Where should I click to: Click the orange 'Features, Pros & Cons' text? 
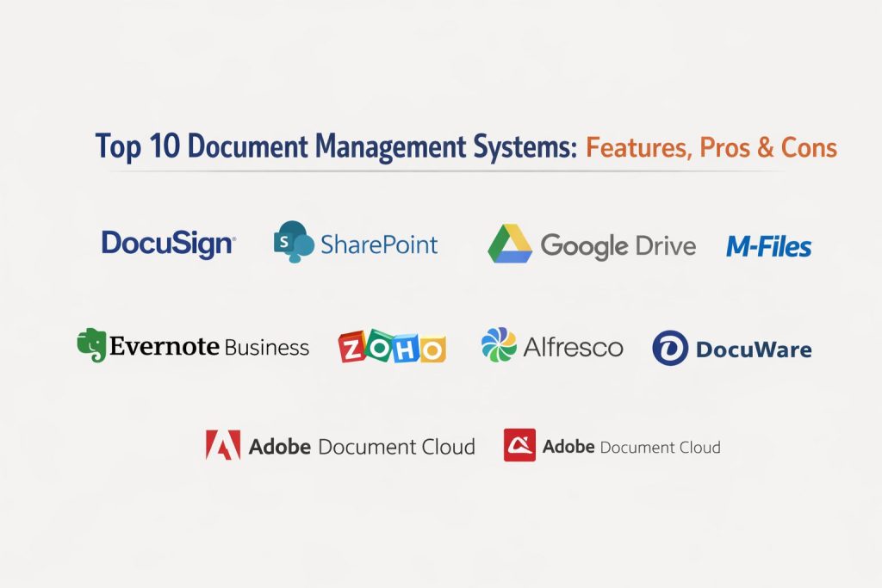(x=711, y=147)
